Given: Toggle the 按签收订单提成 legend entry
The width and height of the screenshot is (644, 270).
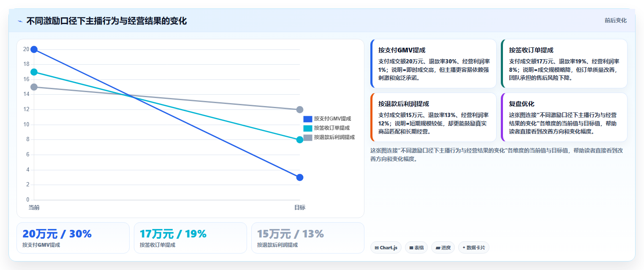Looking at the screenshot, I should [x=326, y=128].
